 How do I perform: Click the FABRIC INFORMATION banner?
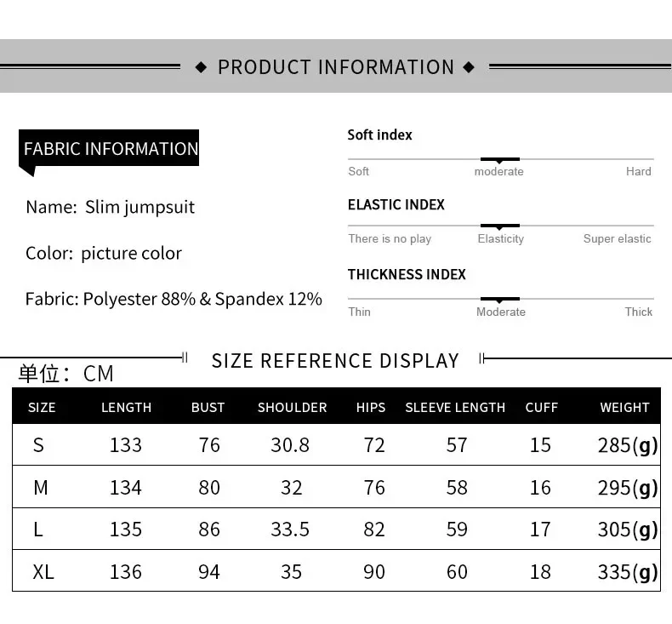coord(111,148)
